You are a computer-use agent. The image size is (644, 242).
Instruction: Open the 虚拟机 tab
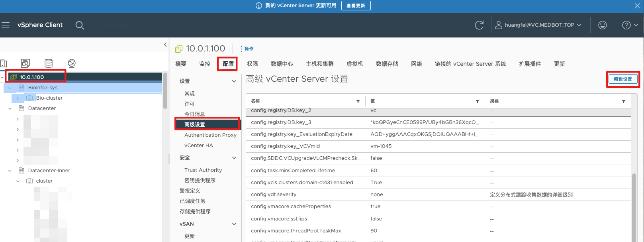point(355,64)
